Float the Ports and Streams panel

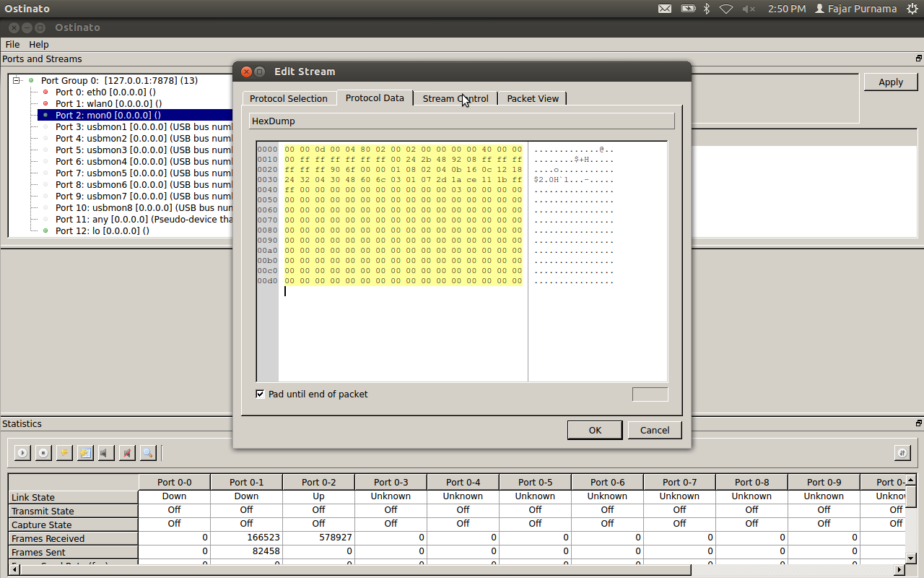pos(919,59)
